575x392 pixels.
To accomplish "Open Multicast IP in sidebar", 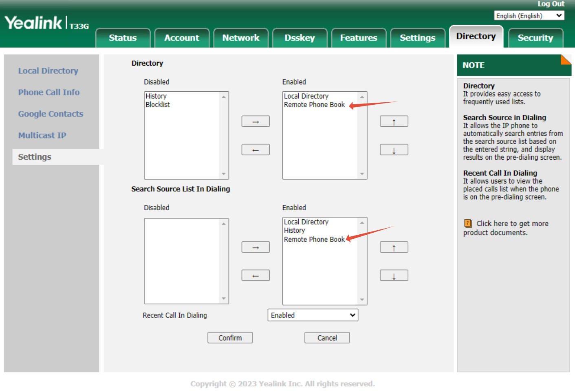I will (x=42, y=135).
